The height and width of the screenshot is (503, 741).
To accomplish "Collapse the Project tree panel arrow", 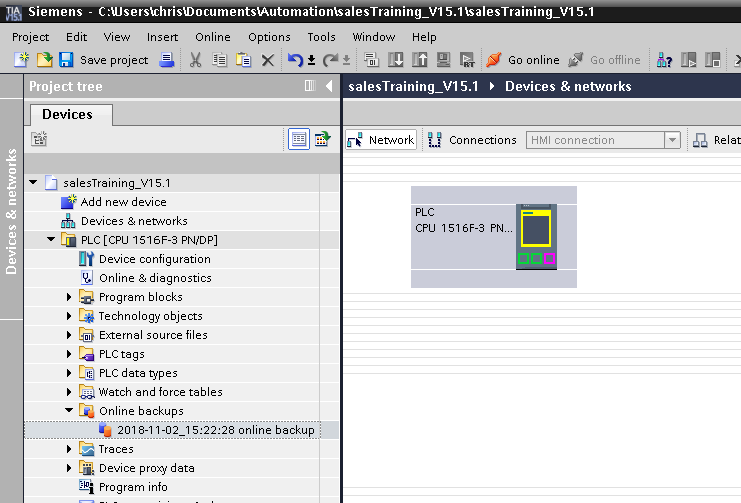I will [x=329, y=86].
